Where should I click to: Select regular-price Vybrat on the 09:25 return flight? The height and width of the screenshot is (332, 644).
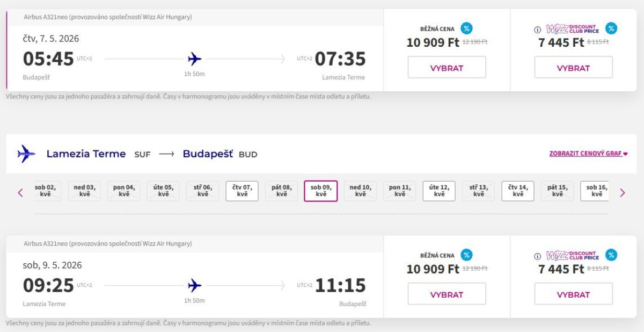coord(447,294)
